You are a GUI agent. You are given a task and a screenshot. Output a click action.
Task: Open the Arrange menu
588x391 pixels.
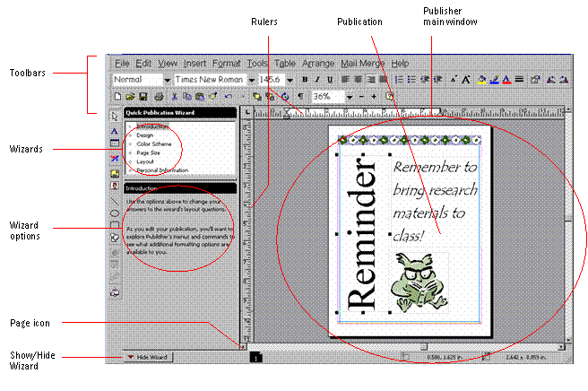pyautogui.click(x=318, y=64)
